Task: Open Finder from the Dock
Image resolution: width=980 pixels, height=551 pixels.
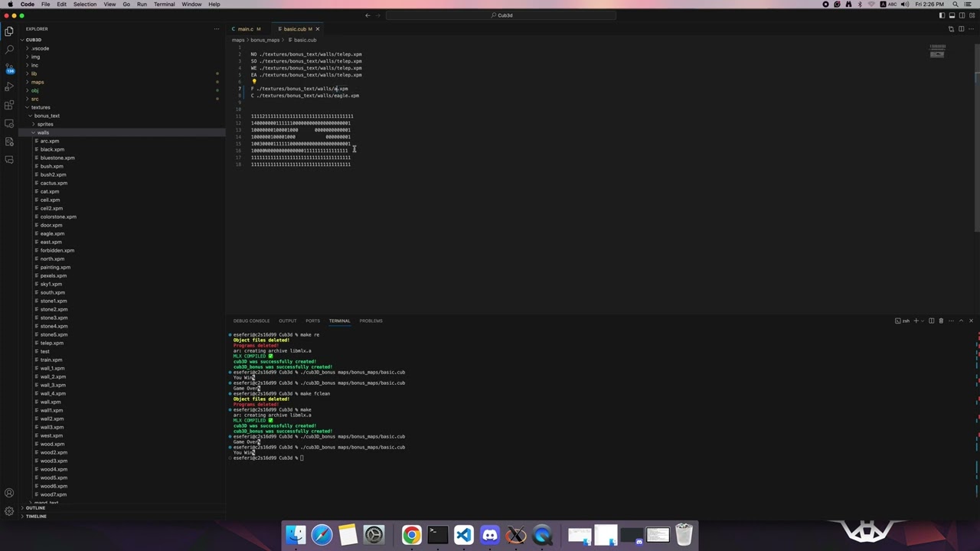Action: pos(296,535)
